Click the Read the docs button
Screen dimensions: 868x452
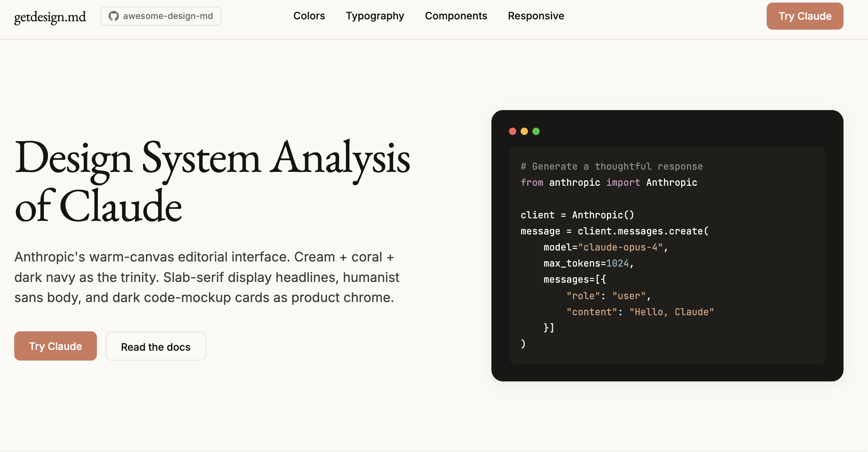[x=156, y=346]
